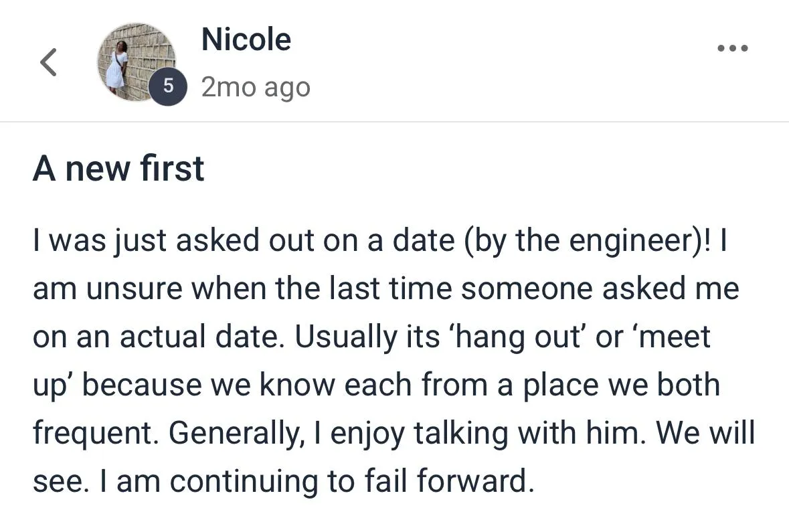Click the post title "A new first"
Screen dimensions: 789x532
(118, 169)
